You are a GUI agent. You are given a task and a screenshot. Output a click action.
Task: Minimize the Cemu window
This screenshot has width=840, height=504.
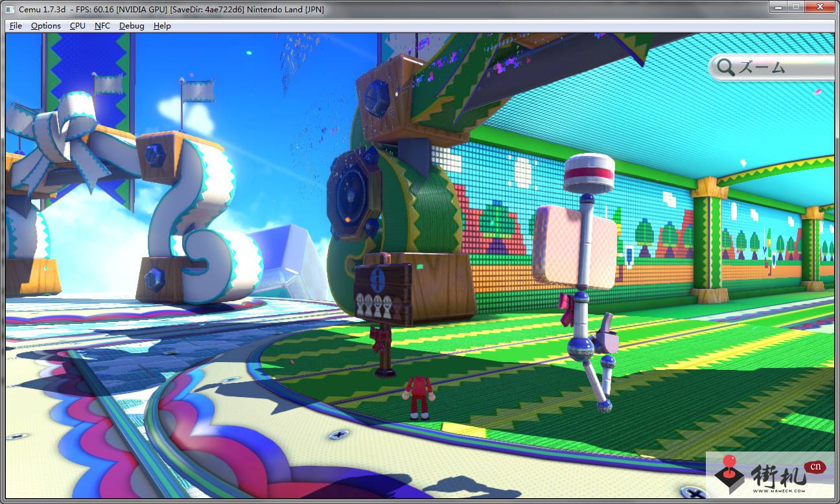[x=778, y=7]
